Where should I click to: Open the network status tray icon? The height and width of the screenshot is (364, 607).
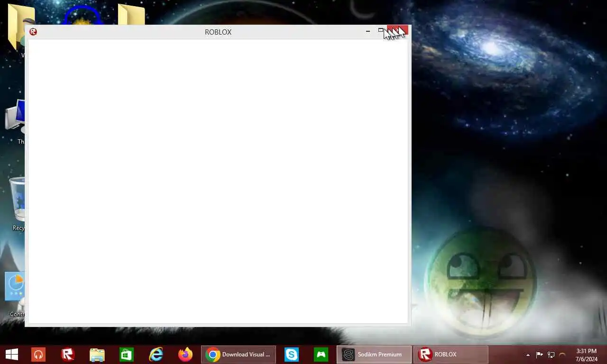tap(551, 355)
